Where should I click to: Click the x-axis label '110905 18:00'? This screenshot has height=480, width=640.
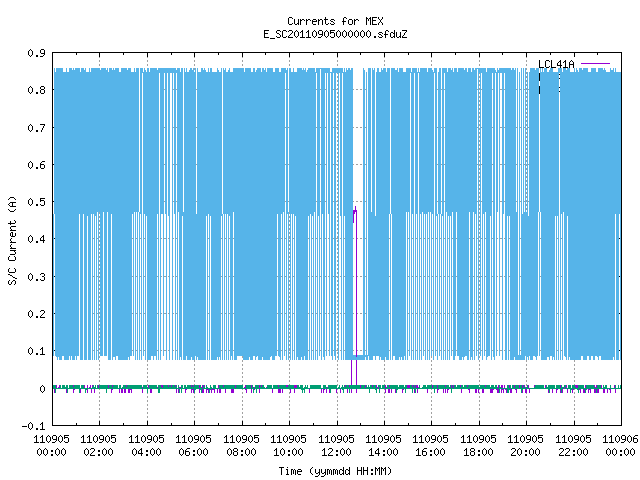pos(478,446)
